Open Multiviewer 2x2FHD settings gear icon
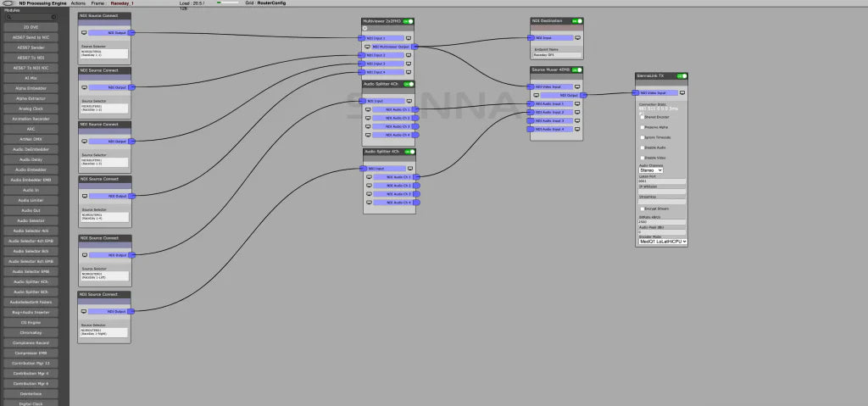Viewport: 868px width, 406px height. (364, 28)
